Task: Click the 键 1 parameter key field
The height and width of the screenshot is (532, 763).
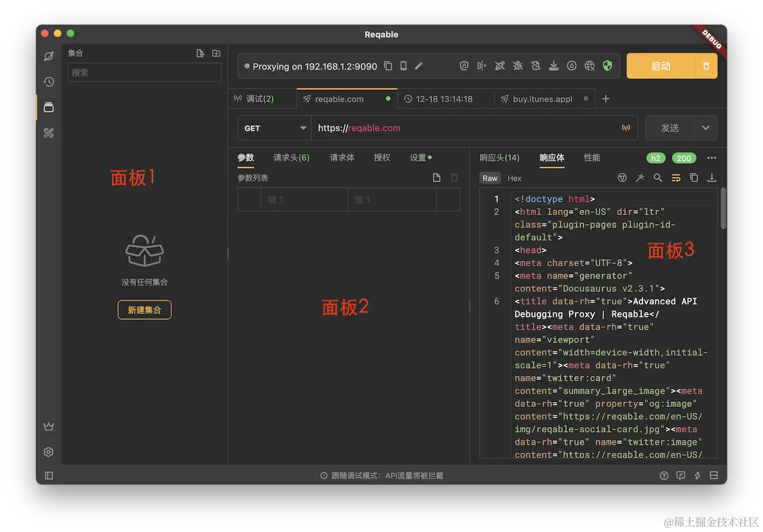Action: click(x=304, y=200)
